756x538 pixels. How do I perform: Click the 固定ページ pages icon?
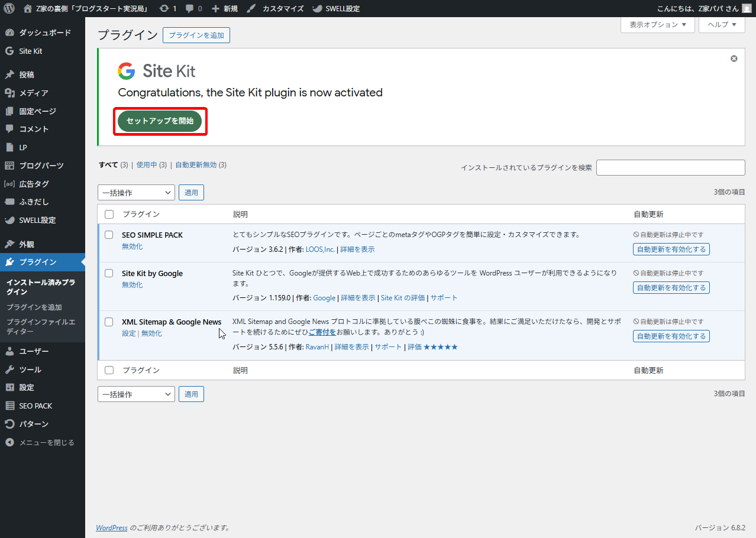[9, 111]
